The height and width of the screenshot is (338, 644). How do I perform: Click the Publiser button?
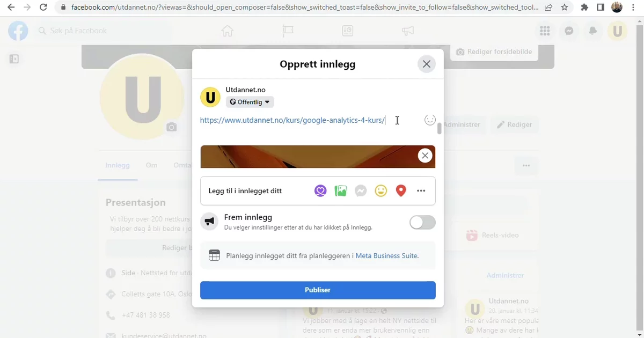point(318,290)
